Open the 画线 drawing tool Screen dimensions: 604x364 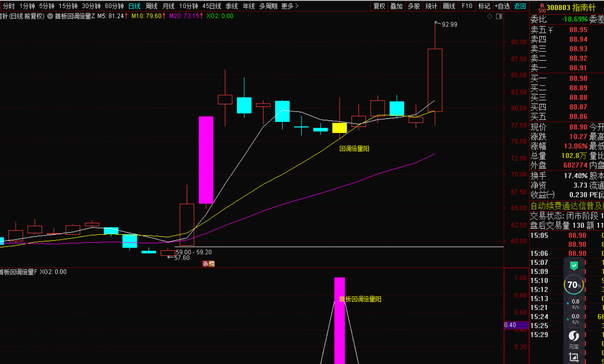click(449, 6)
